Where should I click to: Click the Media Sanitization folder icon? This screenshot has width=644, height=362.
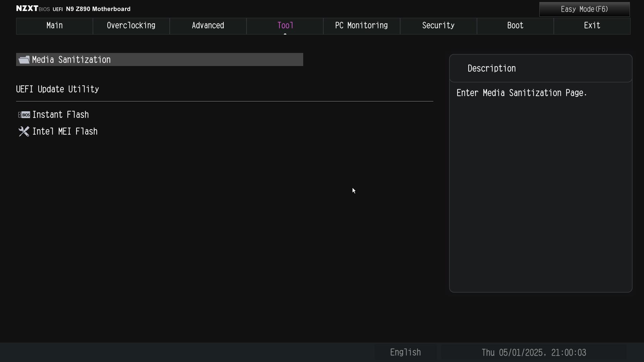24,60
